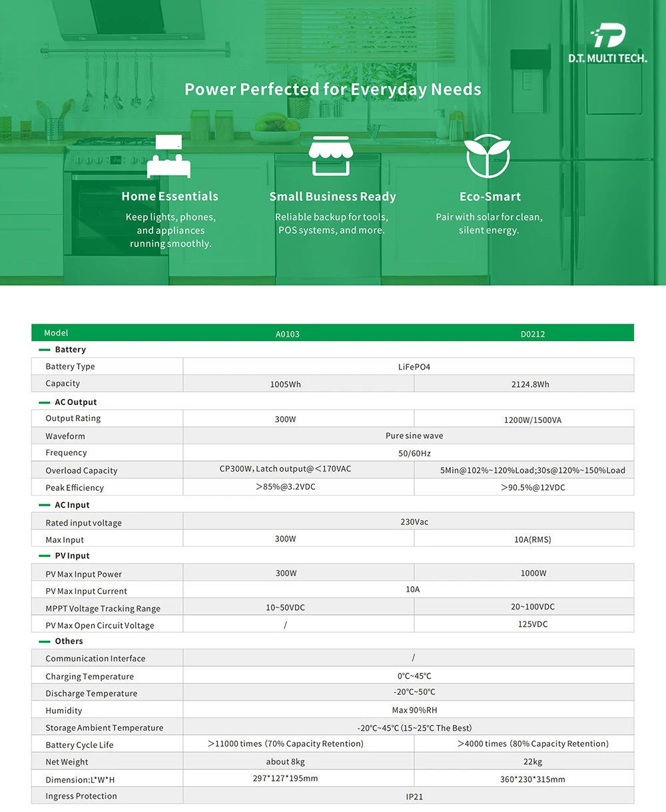The width and height of the screenshot is (666, 812).
Task: Click the 'PV Input' section heading
Action: coord(72,556)
